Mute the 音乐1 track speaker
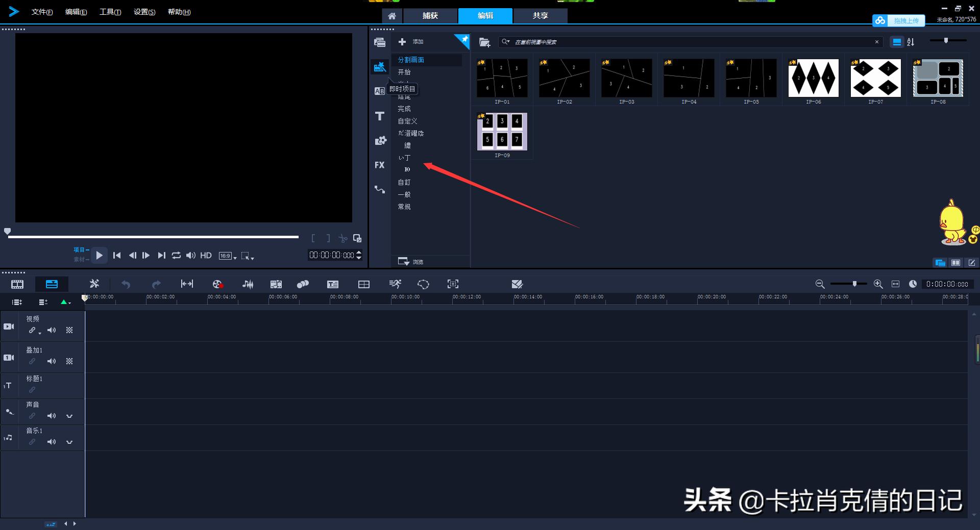This screenshot has width=980, height=530. 51,442
